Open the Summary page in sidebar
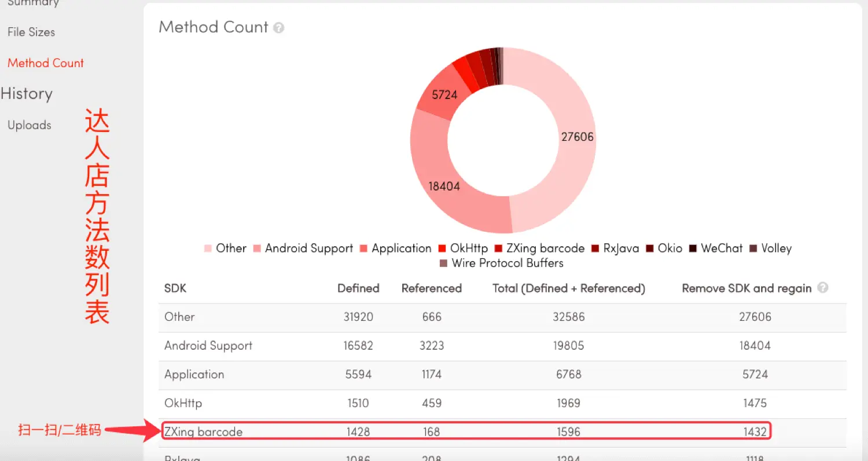 (x=33, y=2)
